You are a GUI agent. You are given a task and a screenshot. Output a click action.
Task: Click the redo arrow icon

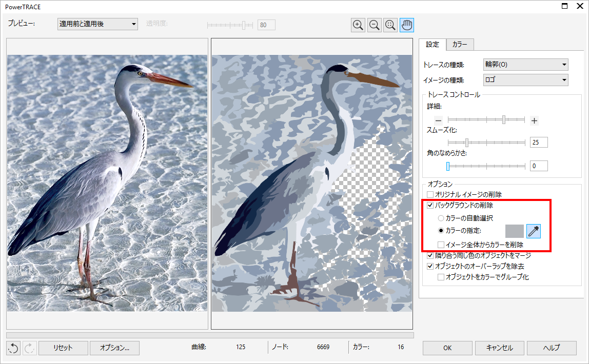pos(29,348)
